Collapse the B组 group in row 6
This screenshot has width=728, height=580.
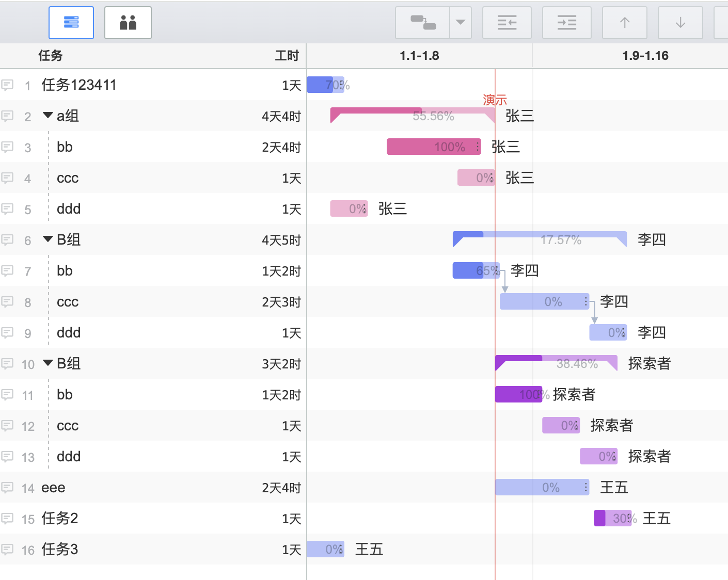coord(48,239)
